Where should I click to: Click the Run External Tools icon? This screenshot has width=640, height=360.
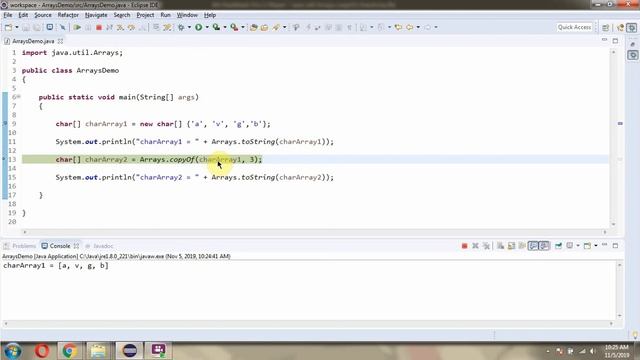[x=234, y=27]
